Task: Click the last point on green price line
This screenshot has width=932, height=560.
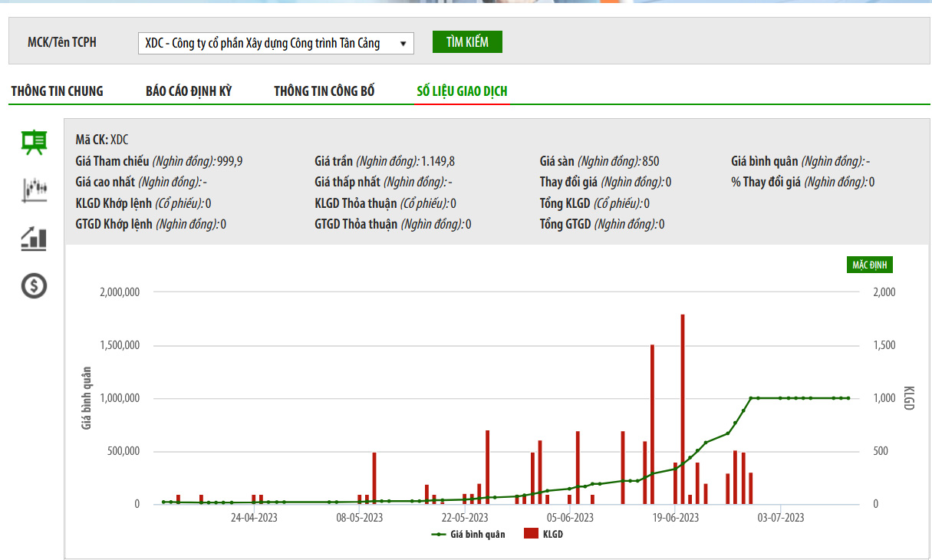Action: pos(848,398)
